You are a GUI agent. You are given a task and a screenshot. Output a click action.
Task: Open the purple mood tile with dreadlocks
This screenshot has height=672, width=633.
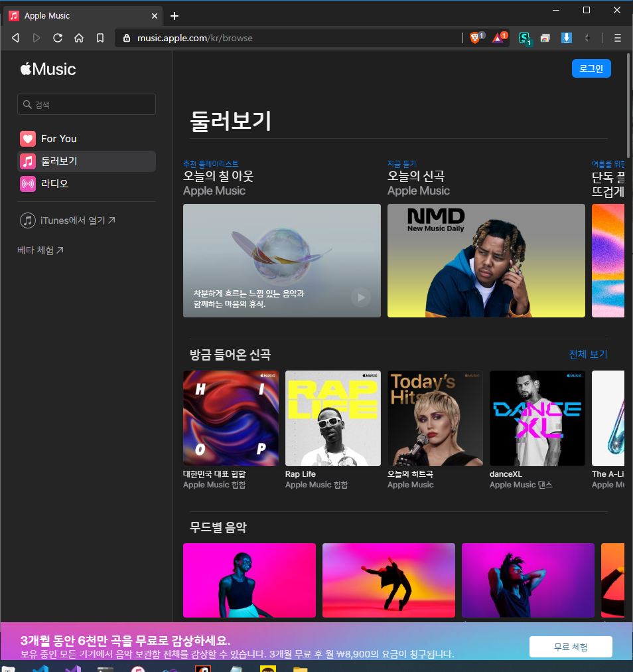click(x=528, y=580)
